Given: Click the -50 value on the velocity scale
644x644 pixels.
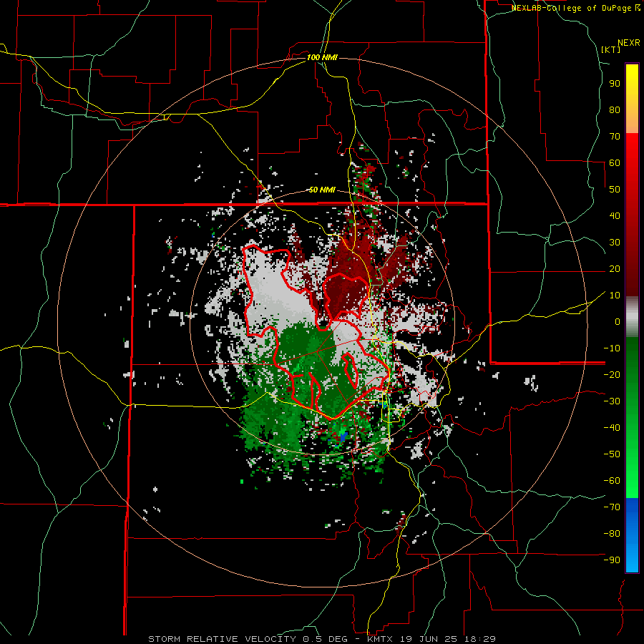Looking at the screenshot, I should pyautogui.click(x=612, y=454).
